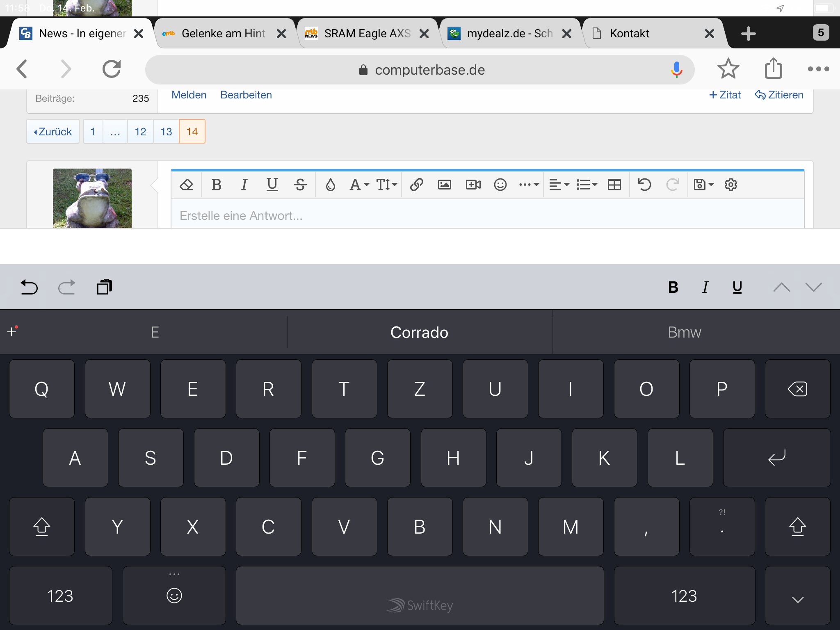This screenshot has width=840, height=630.
Task: Open the text color droplet picker
Action: tap(330, 185)
